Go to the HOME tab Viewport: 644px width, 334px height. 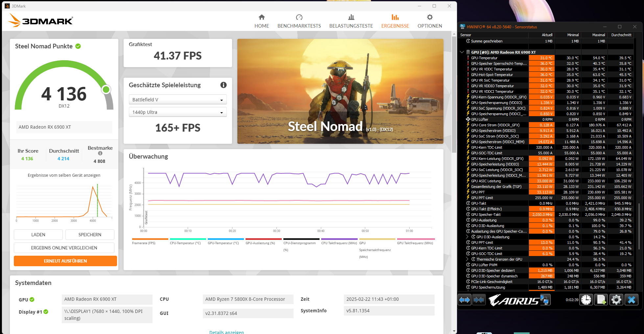[262, 21]
